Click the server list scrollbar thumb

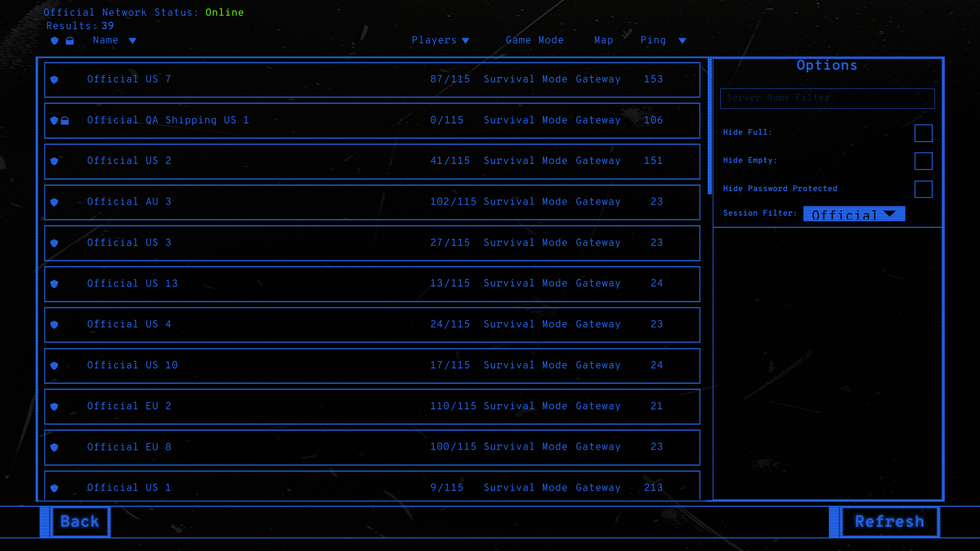coord(710,125)
